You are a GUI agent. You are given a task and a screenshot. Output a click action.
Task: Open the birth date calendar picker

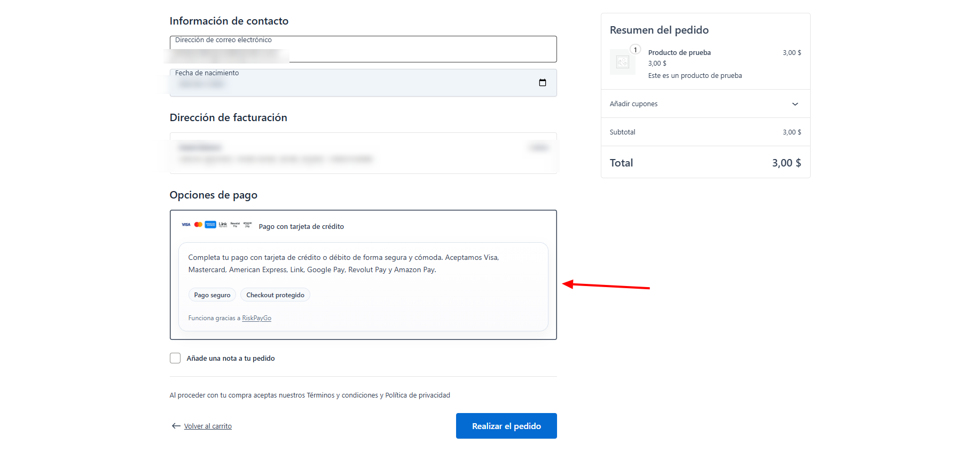pyautogui.click(x=542, y=83)
